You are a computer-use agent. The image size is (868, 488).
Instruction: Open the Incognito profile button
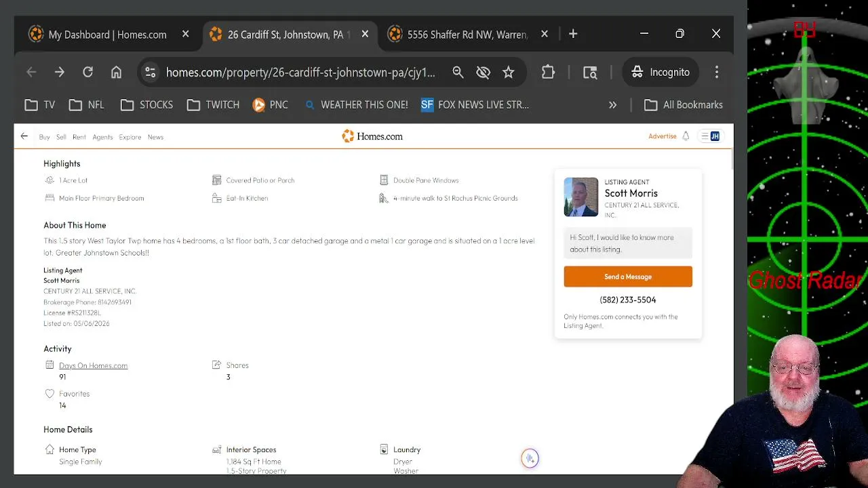click(x=660, y=72)
